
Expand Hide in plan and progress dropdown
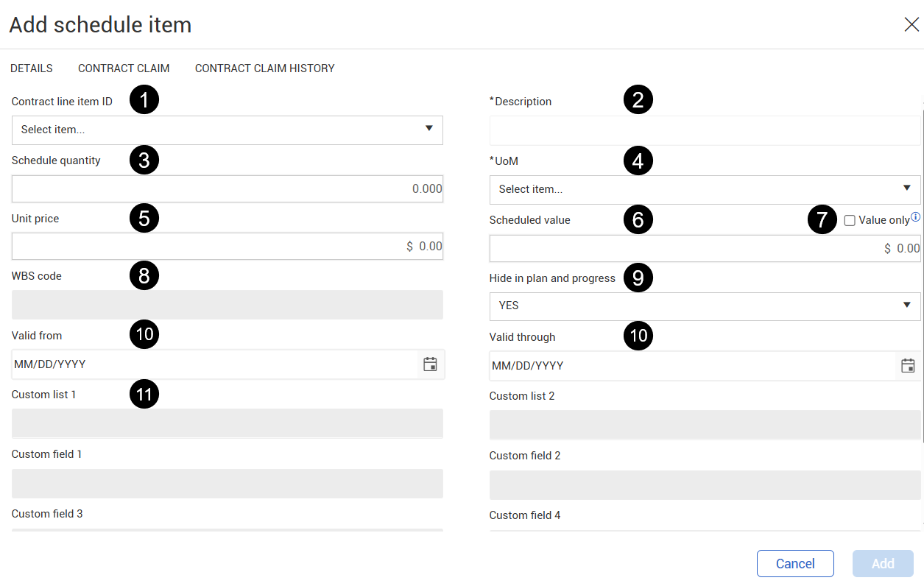(x=907, y=306)
